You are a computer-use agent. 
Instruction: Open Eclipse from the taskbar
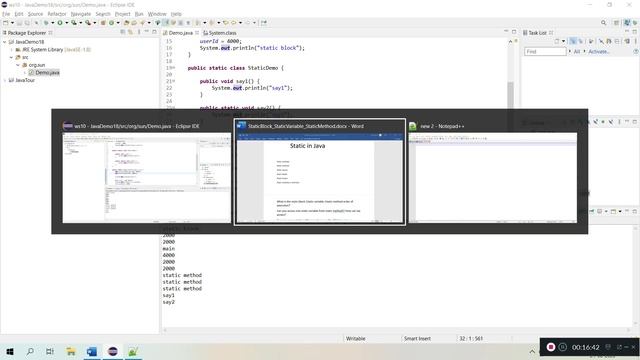(x=113, y=351)
